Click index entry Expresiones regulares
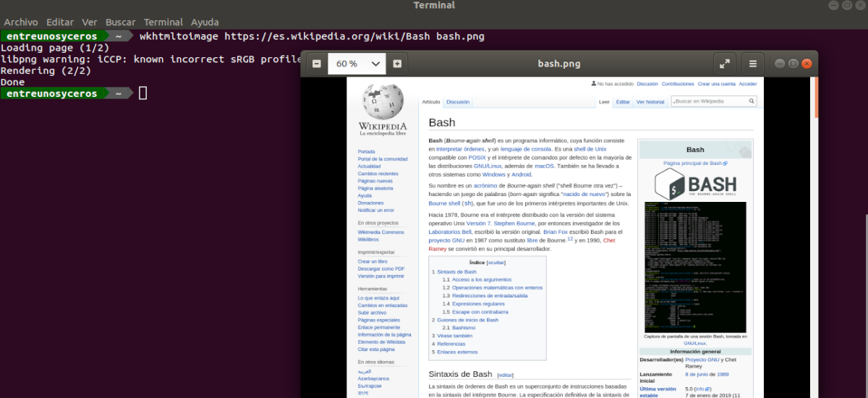868x398 pixels. 478,303
